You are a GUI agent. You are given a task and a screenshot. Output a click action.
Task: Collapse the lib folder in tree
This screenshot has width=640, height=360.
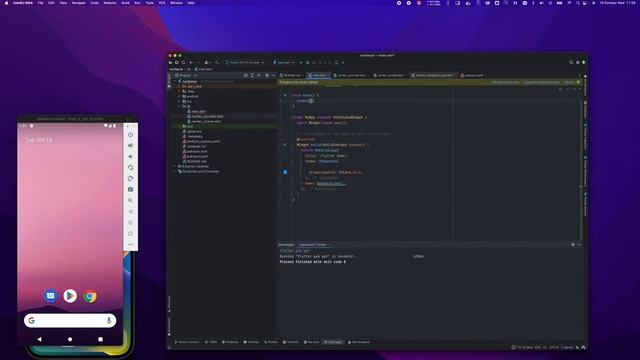coord(179,106)
